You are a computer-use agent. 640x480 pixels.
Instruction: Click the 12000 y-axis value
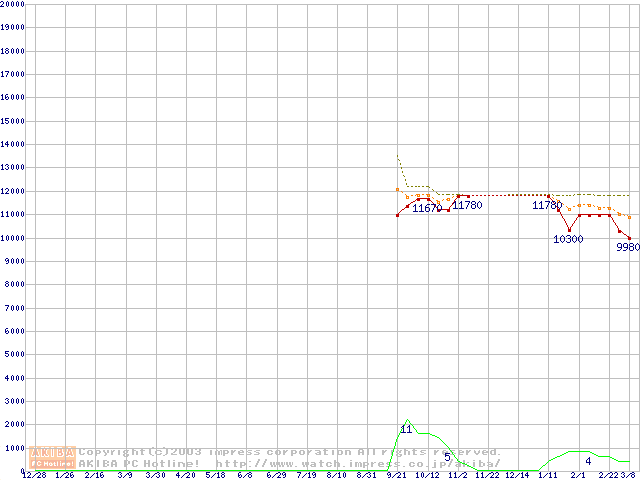click(12, 191)
